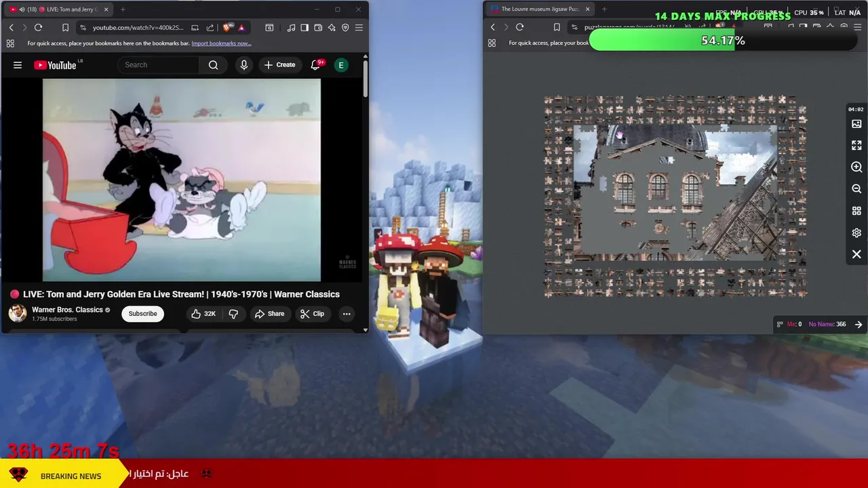This screenshot has height=488, width=868.
Task: Close the puzzle with X icon
Action: tap(856, 254)
